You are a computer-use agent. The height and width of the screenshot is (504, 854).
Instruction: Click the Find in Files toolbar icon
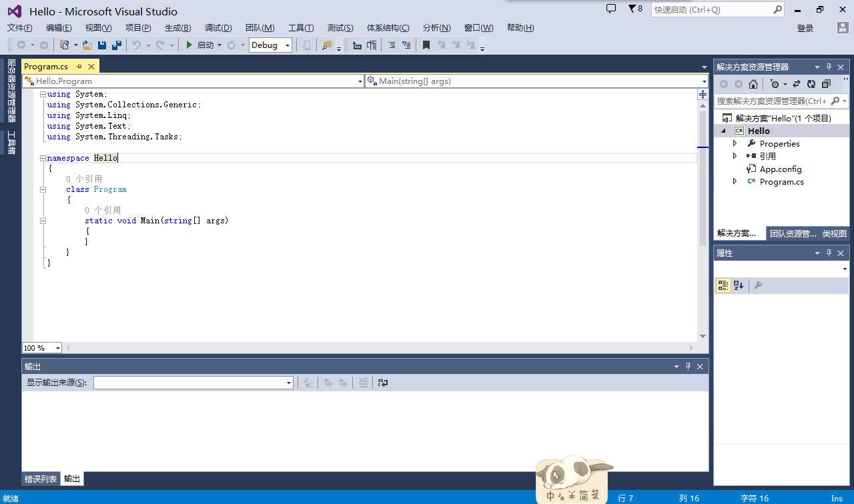327,45
